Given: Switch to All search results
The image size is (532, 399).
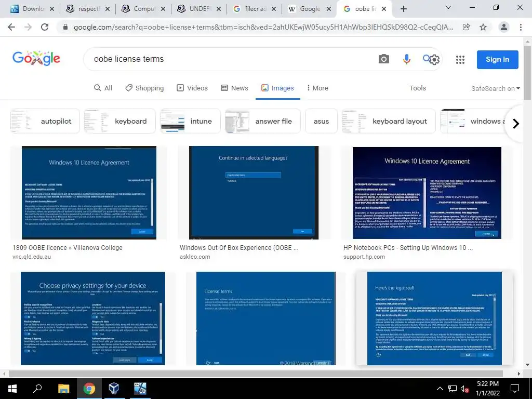Looking at the screenshot, I should tap(103, 88).
